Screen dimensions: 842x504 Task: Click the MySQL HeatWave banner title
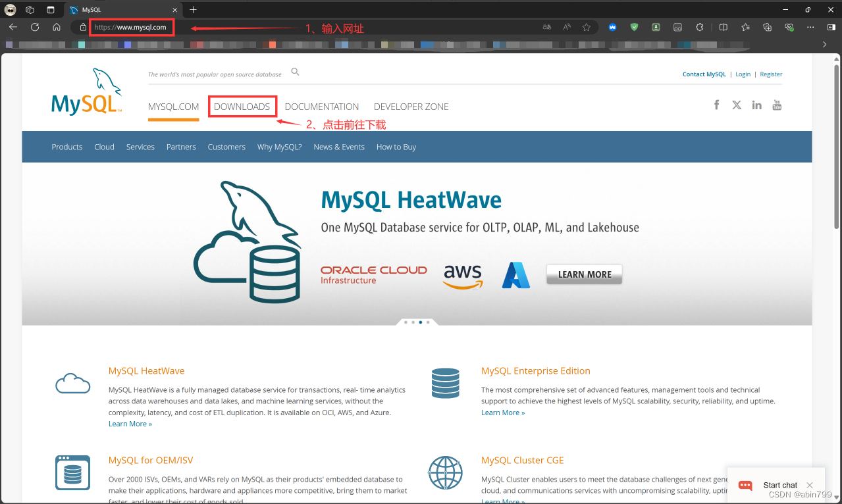coord(411,199)
